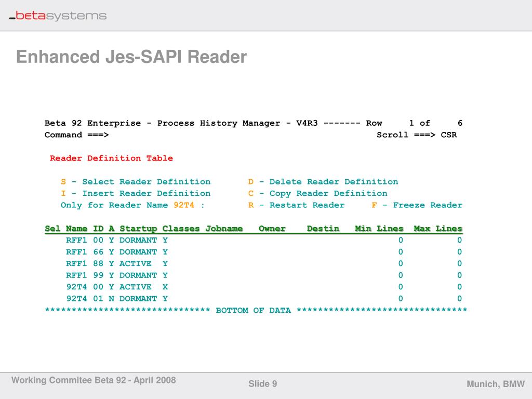The image size is (532, 399).
Task: Click ID 88 in the RFF1 row
Action: click(98, 263)
